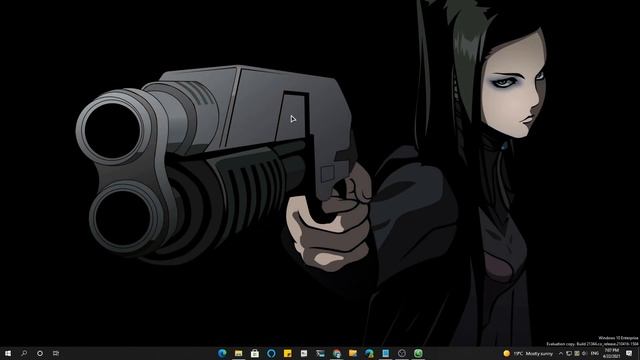This screenshot has width=640, height=360.
Task: Launch the Chrome taskbar icon
Action: point(337,353)
